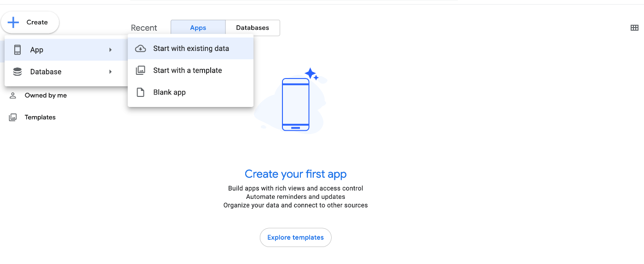Viewport: 644px width, 264px height.
Task: Switch to grid view icon
Action: tap(634, 28)
